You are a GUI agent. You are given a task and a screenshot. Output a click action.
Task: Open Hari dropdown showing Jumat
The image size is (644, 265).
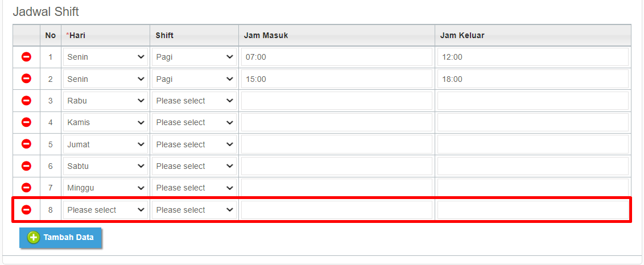coord(106,144)
